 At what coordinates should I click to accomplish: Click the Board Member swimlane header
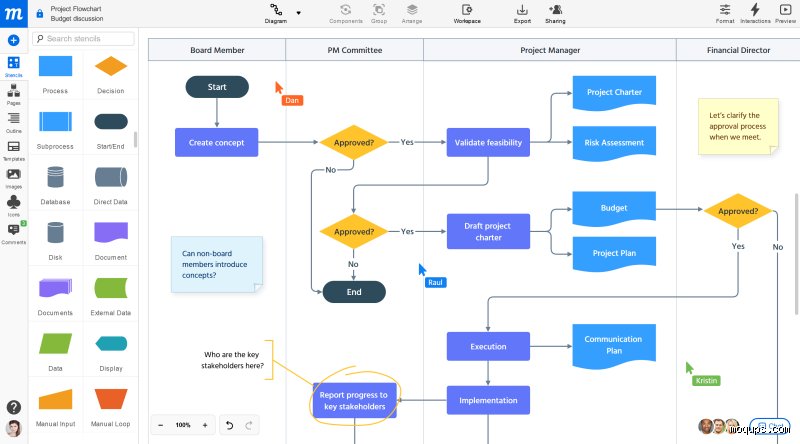217,50
